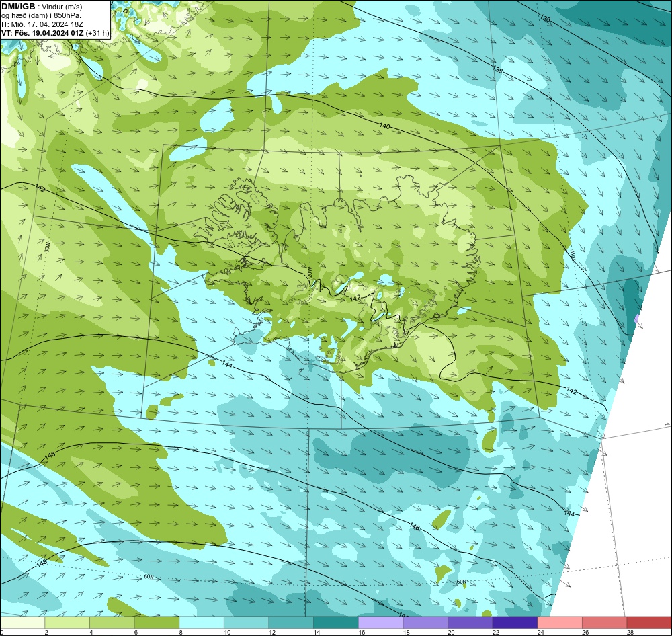The image size is (672, 636).
Task: Click the "Vindur (m/s)" label in header
Action: [x=62, y=7]
